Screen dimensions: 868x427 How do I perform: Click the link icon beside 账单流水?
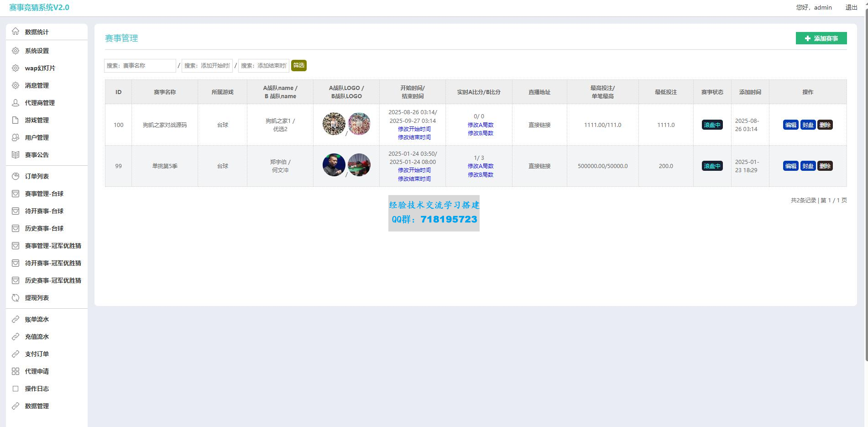click(x=16, y=319)
